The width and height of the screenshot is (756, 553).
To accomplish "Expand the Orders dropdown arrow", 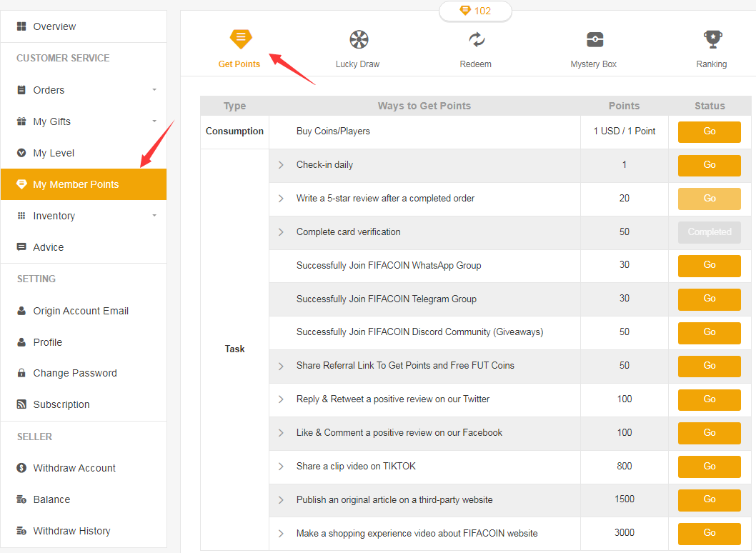I will pyautogui.click(x=154, y=90).
